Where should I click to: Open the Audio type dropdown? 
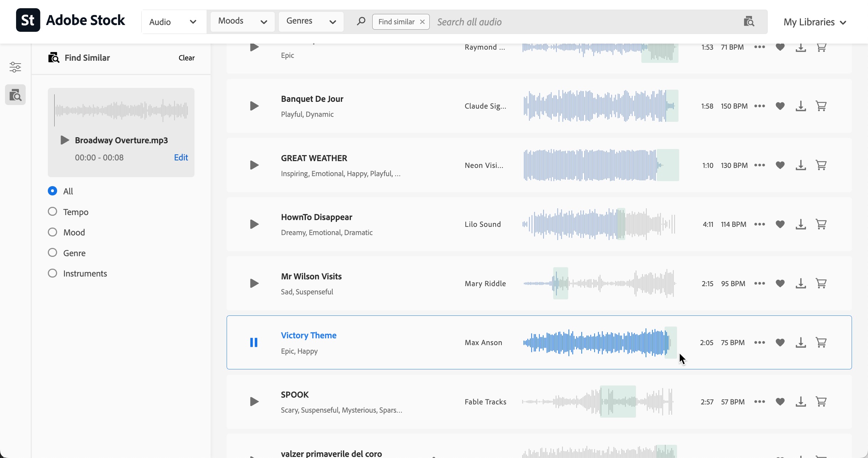[173, 22]
